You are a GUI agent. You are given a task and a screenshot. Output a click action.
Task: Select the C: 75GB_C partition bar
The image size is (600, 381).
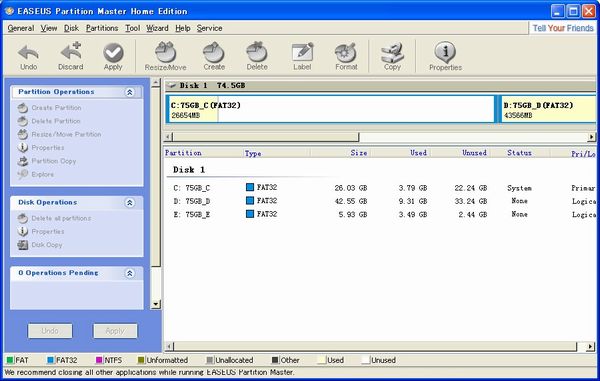pos(330,109)
